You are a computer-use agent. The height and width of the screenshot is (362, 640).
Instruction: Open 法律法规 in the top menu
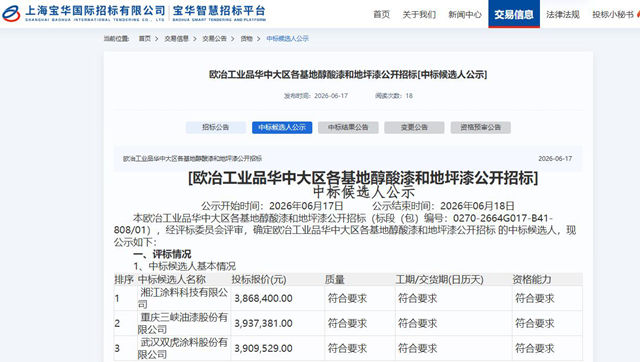point(563,15)
